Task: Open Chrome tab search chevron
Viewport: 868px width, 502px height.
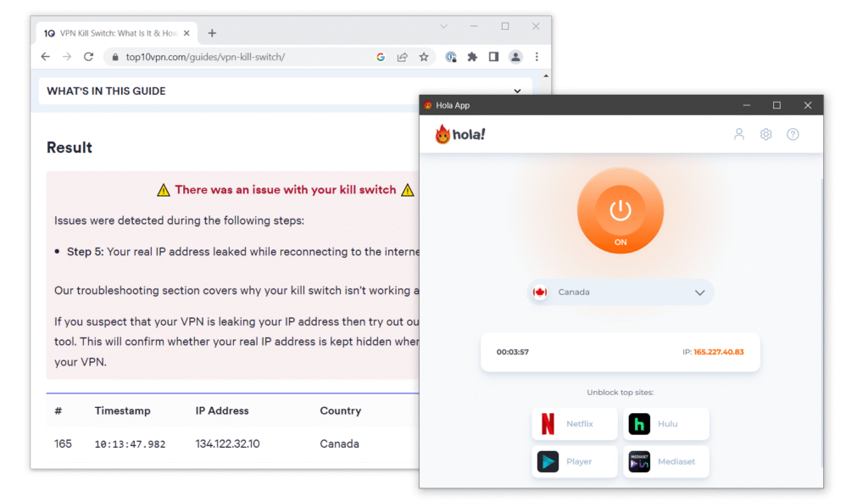Action: (x=443, y=26)
